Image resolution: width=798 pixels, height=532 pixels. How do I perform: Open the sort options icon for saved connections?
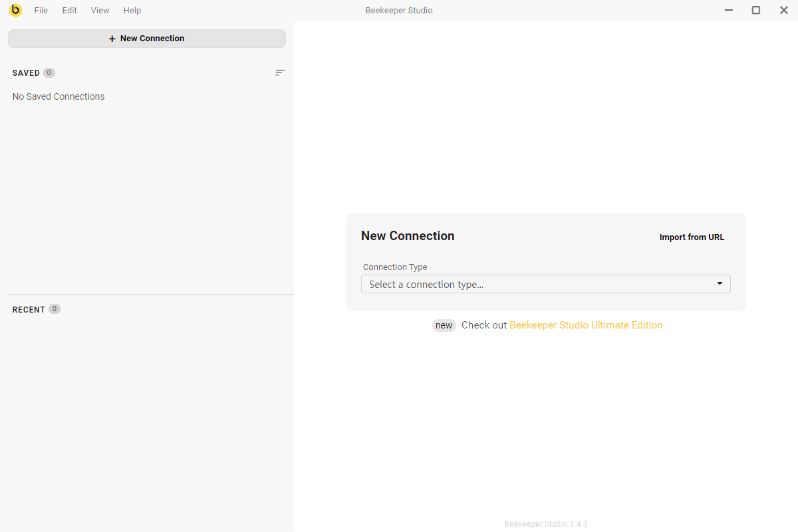pyautogui.click(x=280, y=72)
